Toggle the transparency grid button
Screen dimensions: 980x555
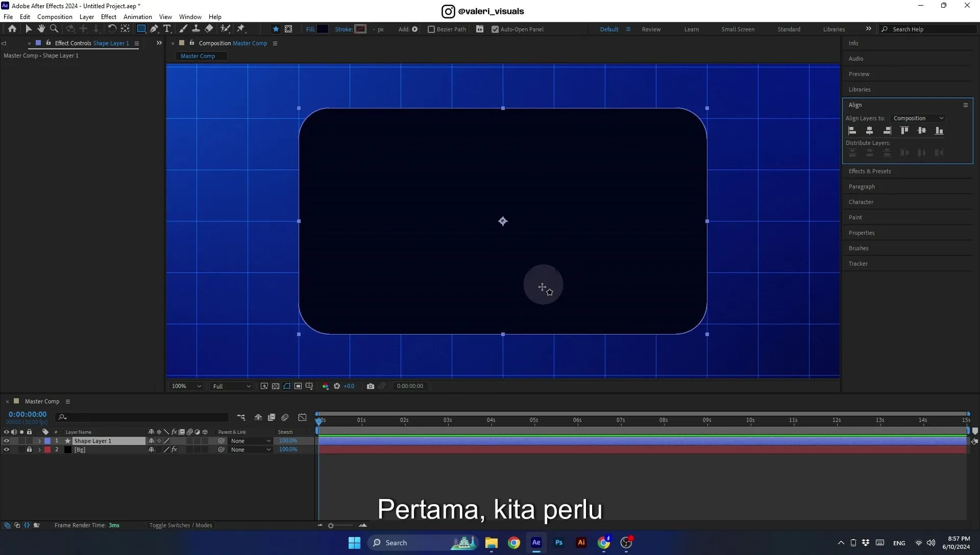[x=276, y=386]
